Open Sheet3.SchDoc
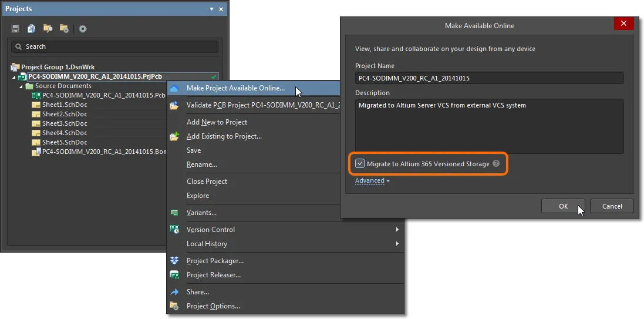Image resolution: width=644 pixels, height=319 pixels. (65, 123)
